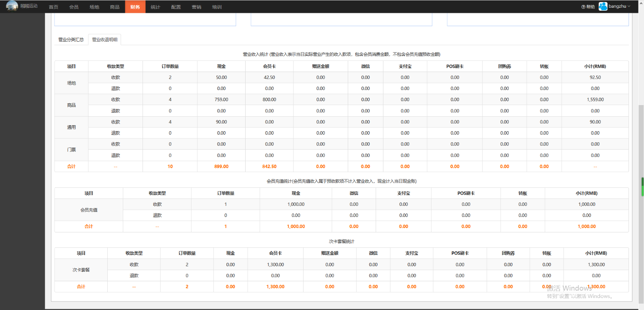644x310 pixels.
Task: Select the 营业收退明细 tab
Action: tap(105, 39)
